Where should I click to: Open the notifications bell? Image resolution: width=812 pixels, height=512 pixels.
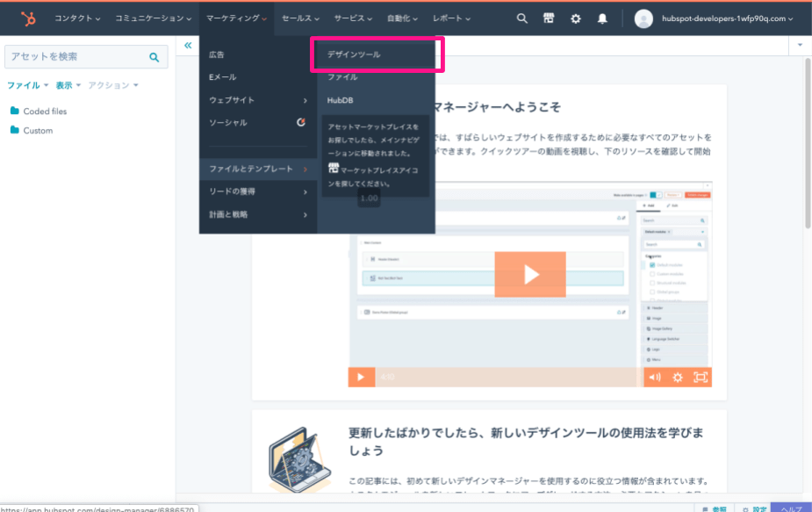(602, 18)
